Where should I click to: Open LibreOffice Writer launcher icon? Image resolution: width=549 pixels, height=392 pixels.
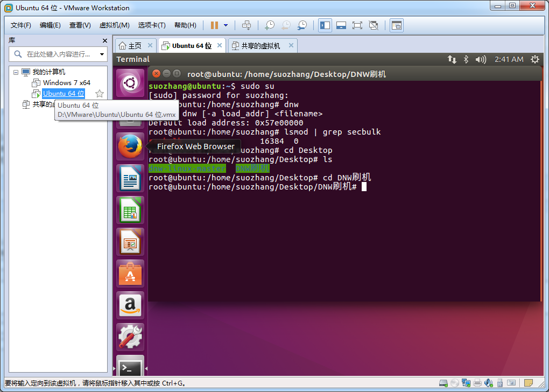[130, 178]
